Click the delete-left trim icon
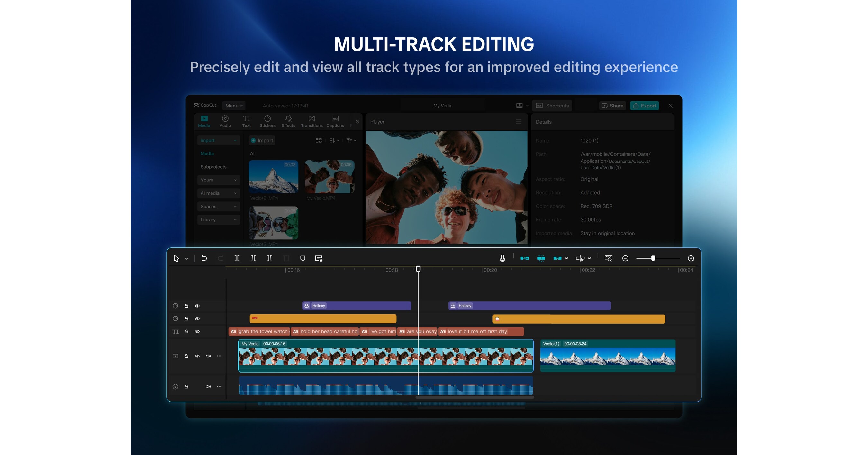 click(253, 258)
